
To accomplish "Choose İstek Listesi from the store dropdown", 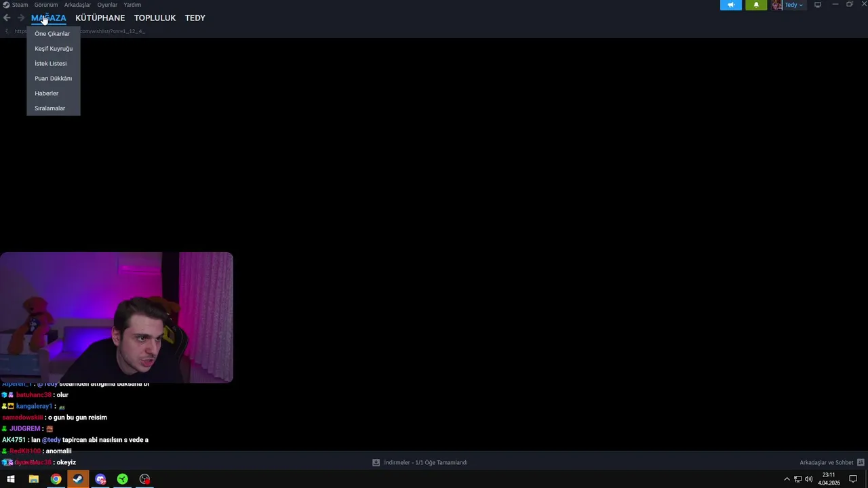I will pos(53,63).
